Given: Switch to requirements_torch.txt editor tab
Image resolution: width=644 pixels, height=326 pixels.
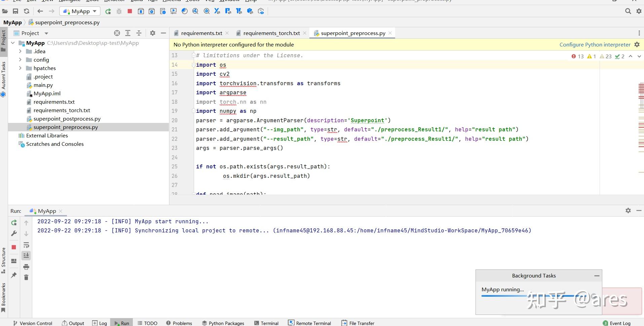Looking at the screenshot, I should (271, 33).
